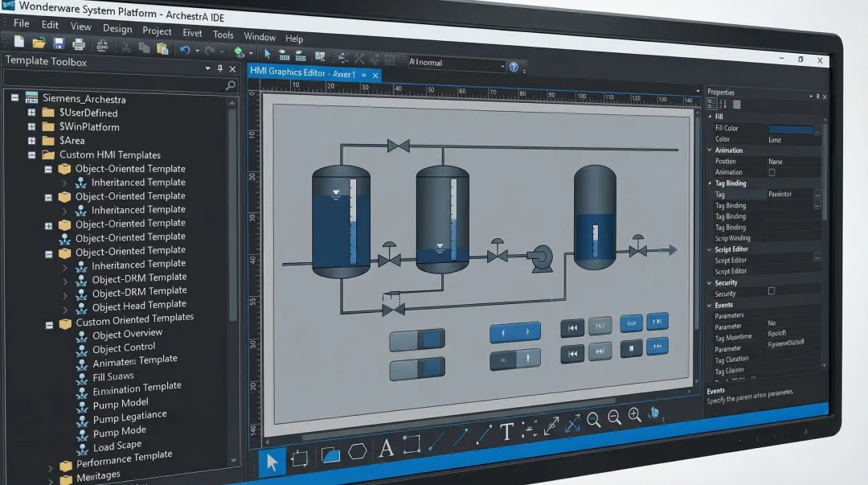The height and width of the screenshot is (485, 868).
Task: Click the pan hand tool
Action: 654,413
